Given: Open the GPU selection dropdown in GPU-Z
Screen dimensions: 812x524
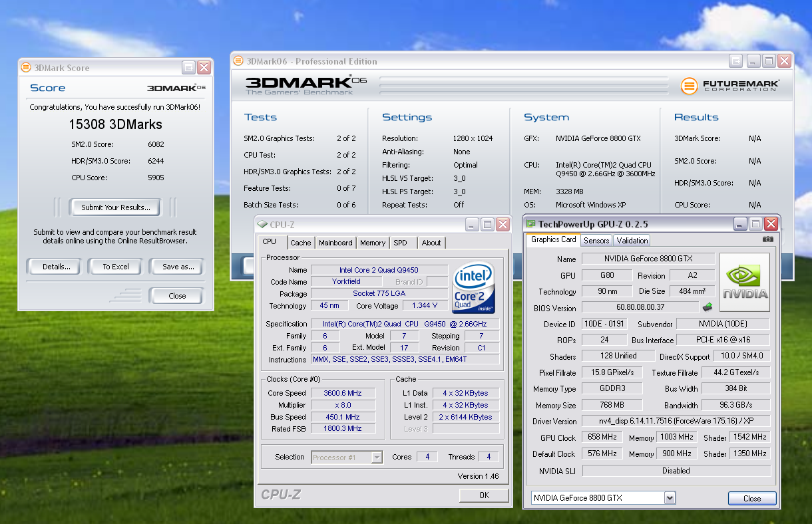Looking at the screenshot, I should point(670,497).
